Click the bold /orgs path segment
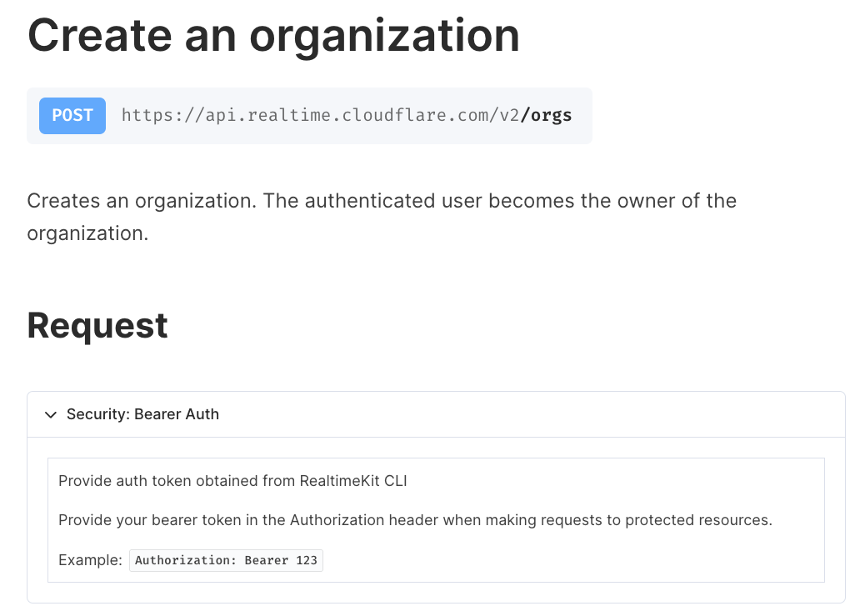Viewport: 865px width, 616px height. [x=547, y=115]
